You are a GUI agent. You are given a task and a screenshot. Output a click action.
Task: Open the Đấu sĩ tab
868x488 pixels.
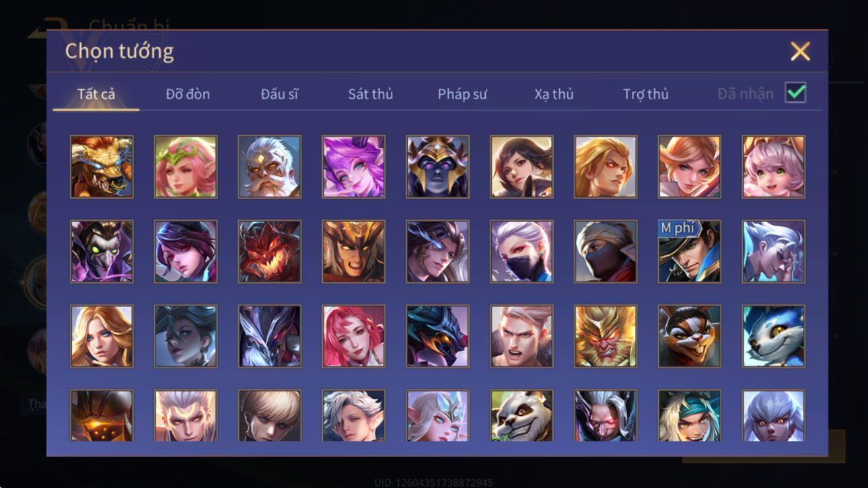279,94
